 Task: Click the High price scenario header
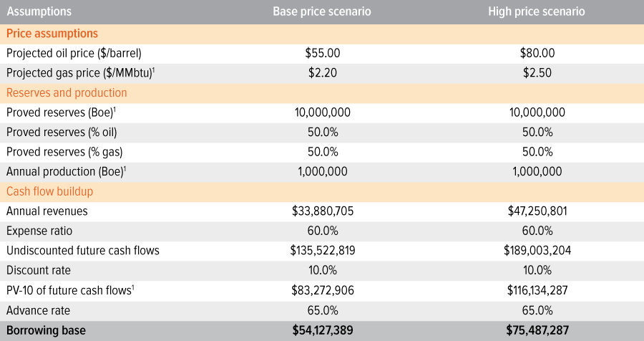coord(537,11)
